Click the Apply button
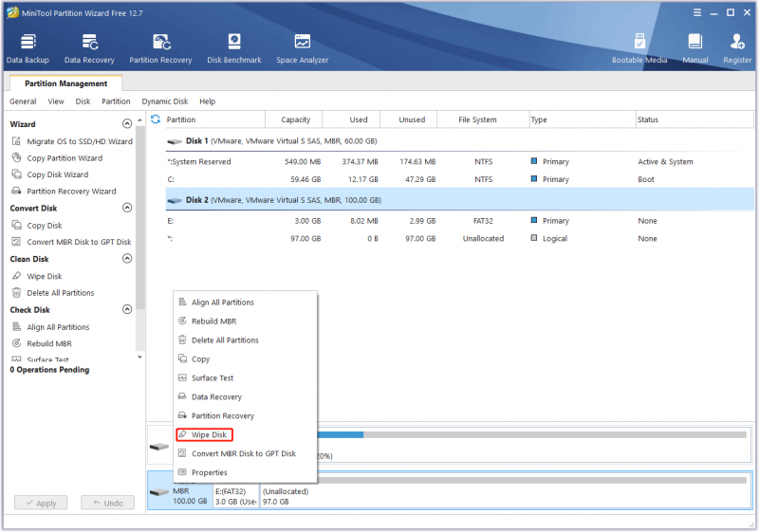This screenshot has height=532, width=759. (41, 503)
